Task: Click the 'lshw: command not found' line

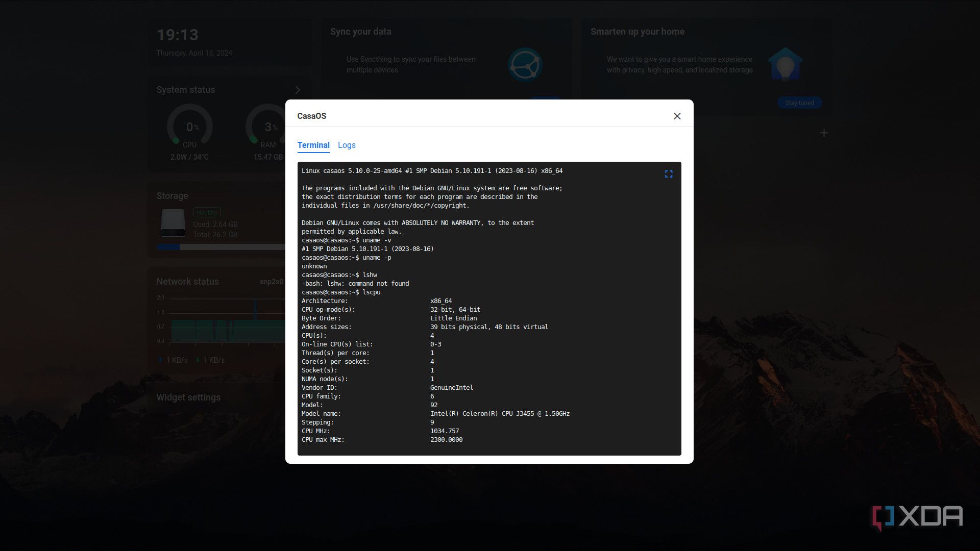Action: tap(355, 284)
